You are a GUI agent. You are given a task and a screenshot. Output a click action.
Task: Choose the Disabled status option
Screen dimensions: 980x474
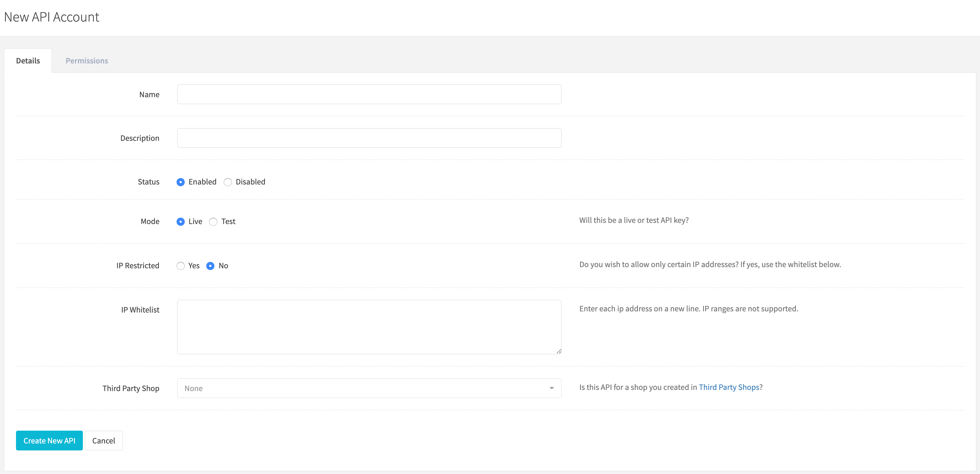click(x=227, y=182)
